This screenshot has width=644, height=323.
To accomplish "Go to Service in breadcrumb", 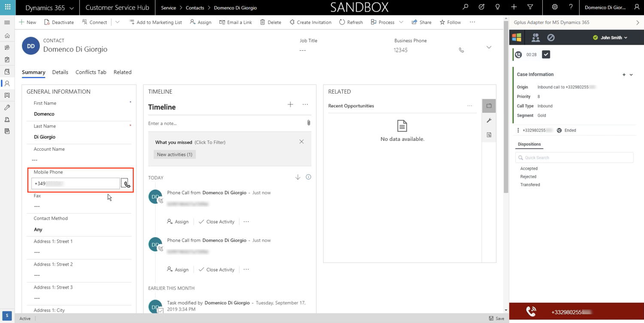I will [168, 8].
